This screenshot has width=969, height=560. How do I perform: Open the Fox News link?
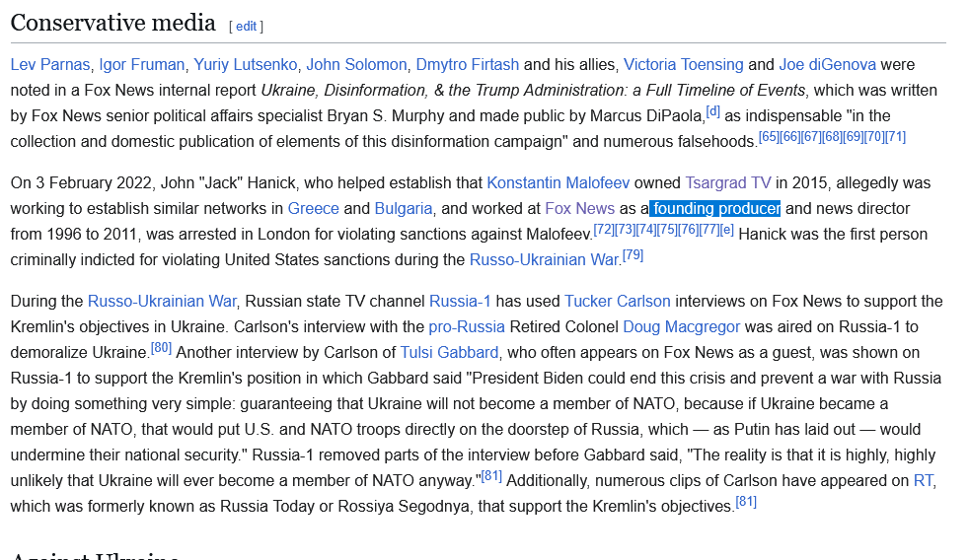point(579,209)
